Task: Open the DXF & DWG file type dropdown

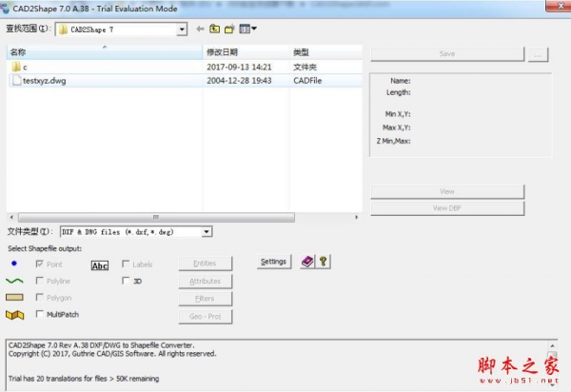Action: (x=207, y=231)
